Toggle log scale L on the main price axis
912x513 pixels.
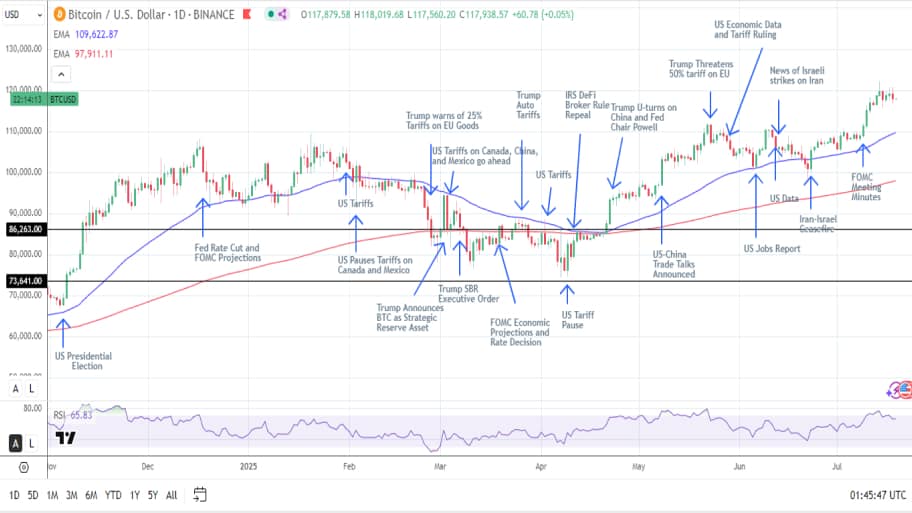tap(31, 389)
